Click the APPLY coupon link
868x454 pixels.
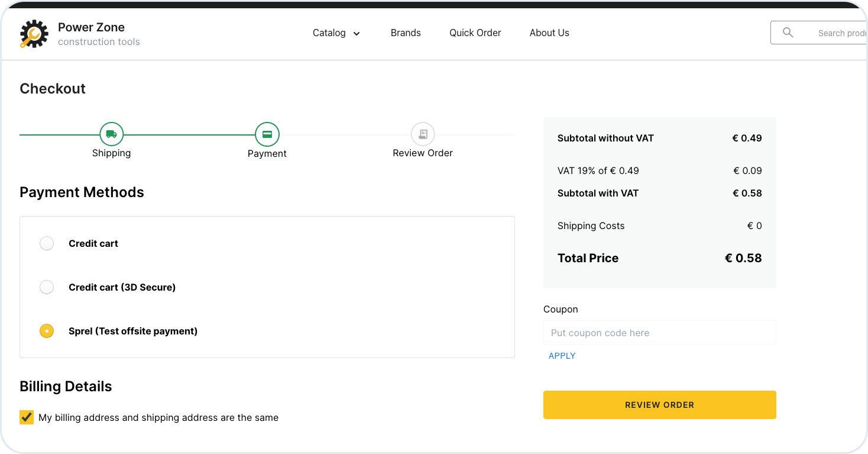[562, 356]
